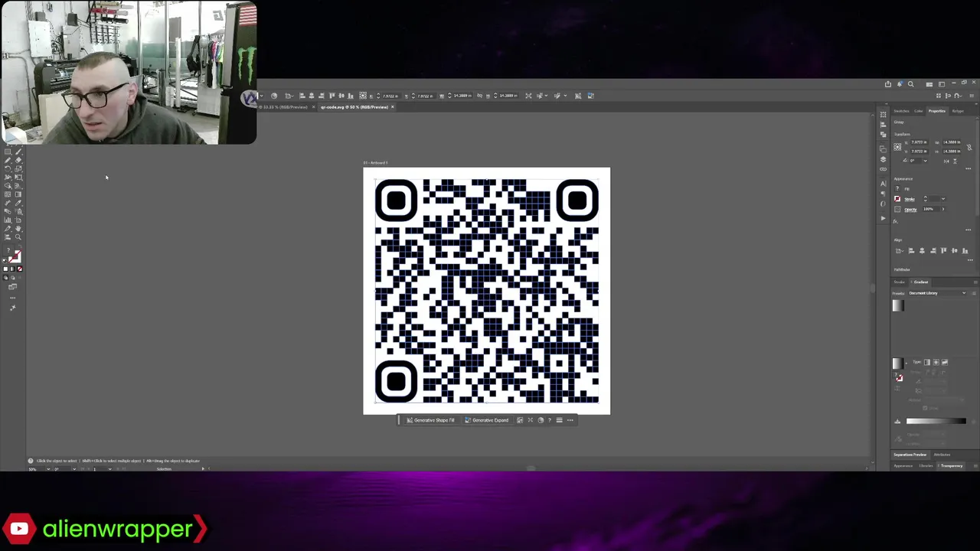Open more Transform options ellipsis

tap(968, 168)
